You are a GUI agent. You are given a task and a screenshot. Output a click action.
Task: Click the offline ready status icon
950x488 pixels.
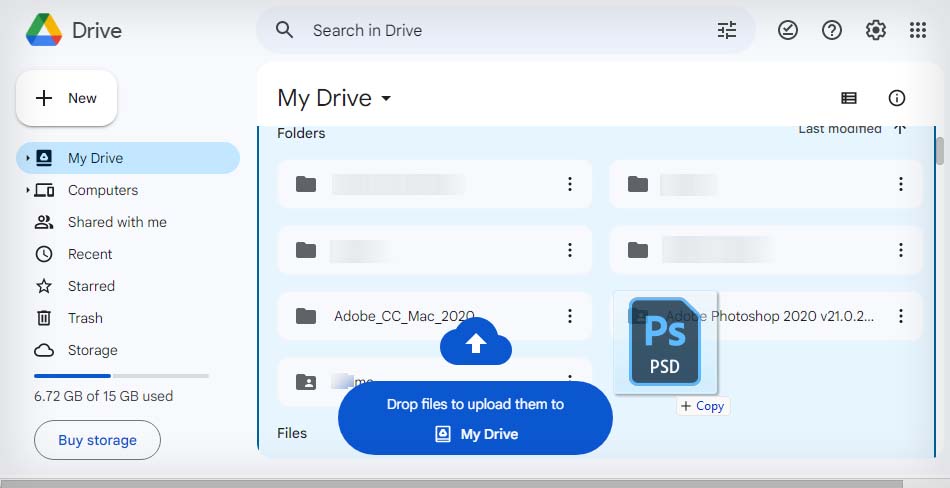[x=788, y=30]
